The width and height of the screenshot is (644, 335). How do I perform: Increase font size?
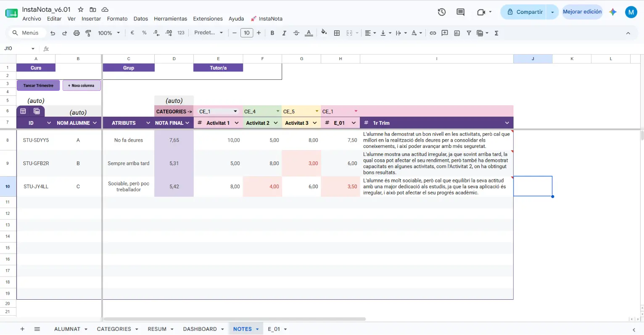259,33
